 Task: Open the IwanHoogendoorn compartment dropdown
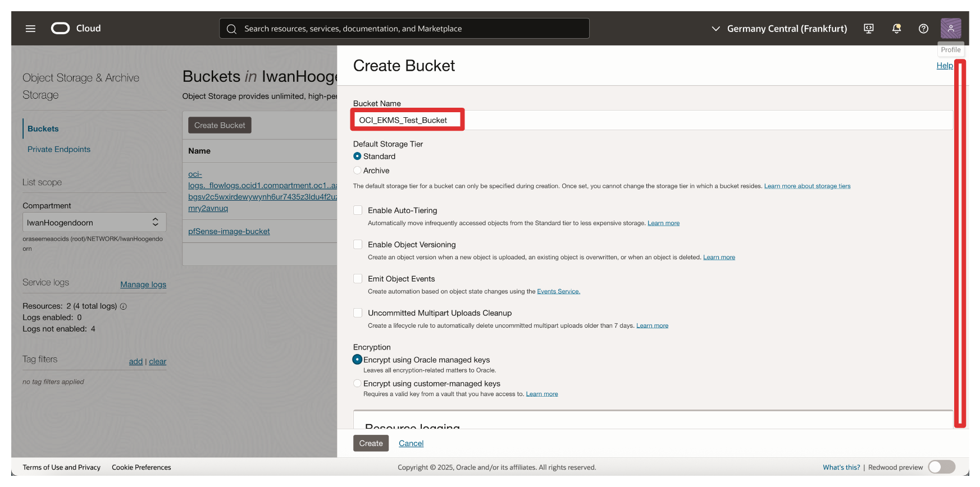(94, 223)
